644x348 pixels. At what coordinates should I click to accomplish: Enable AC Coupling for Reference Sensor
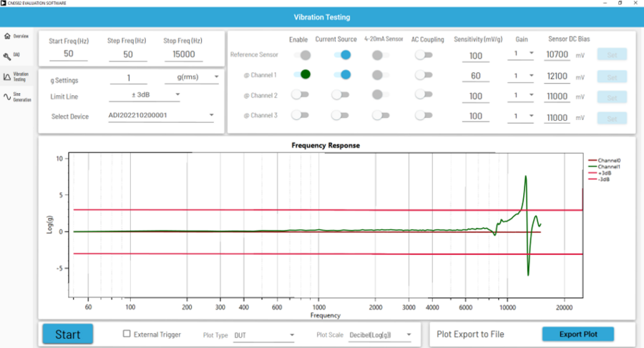coord(424,55)
